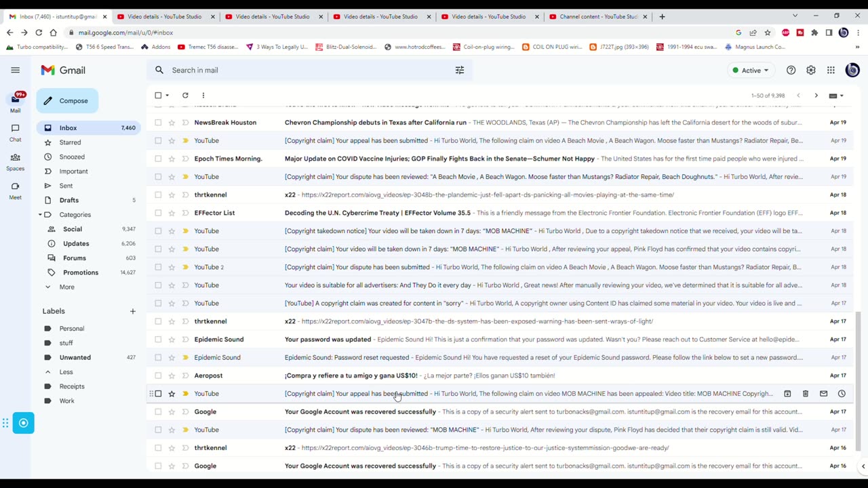The height and width of the screenshot is (488, 868).
Task: Open the select dropdown arrow beside the checkbox
Action: (167, 96)
